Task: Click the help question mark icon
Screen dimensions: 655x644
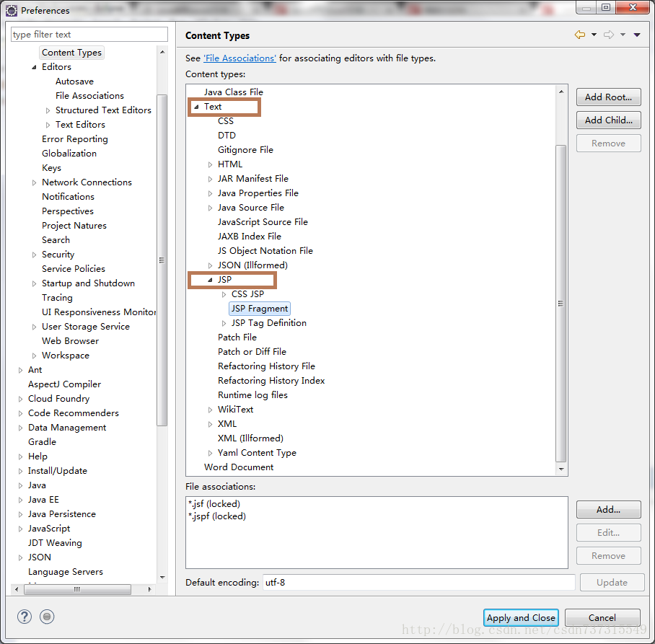Action: [25, 617]
